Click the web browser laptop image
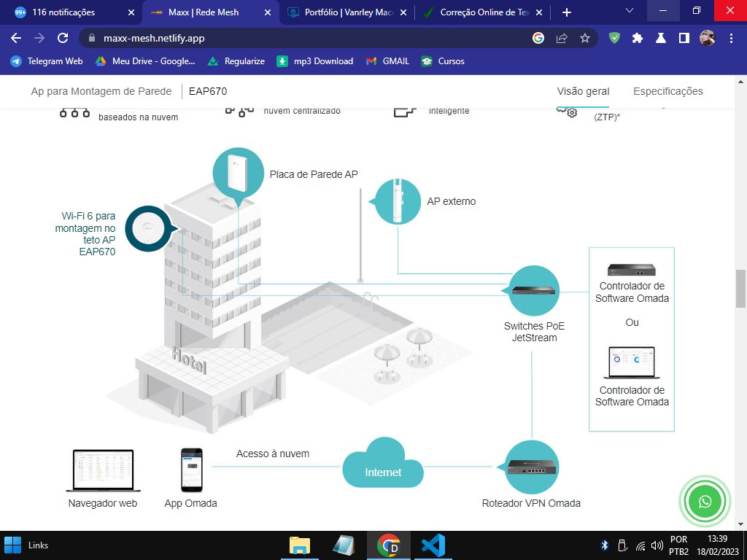 pyautogui.click(x=104, y=470)
